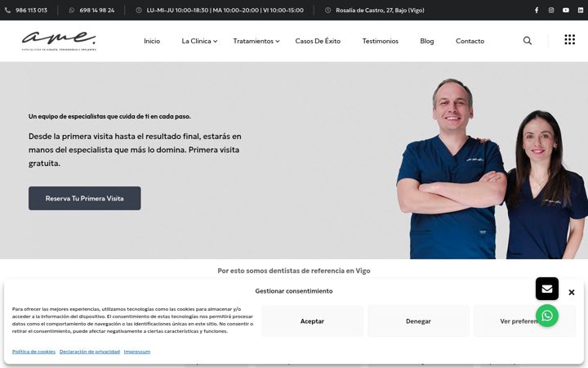Click the clock icon beside opening hours
Viewport: 588px width, 368px height.
(x=139, y=10)
